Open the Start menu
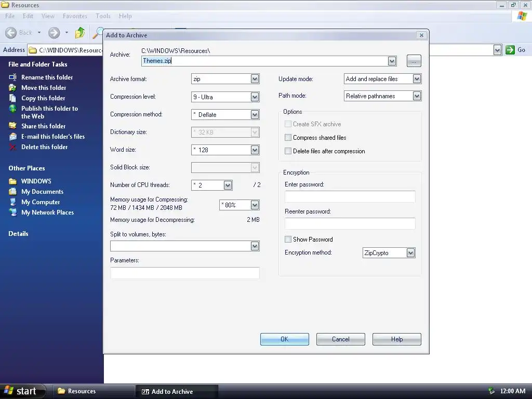Viewport: 532px width, 399px height. (22, 391)
